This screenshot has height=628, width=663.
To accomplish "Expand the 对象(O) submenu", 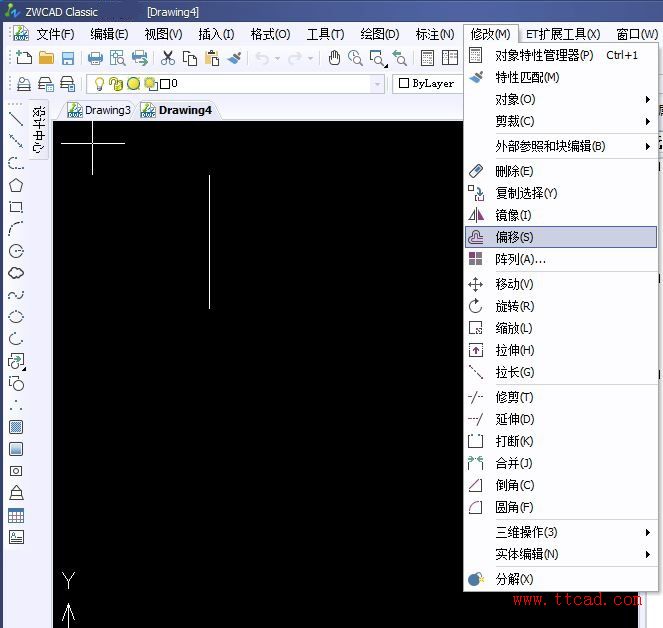I will tap(561, 99).
